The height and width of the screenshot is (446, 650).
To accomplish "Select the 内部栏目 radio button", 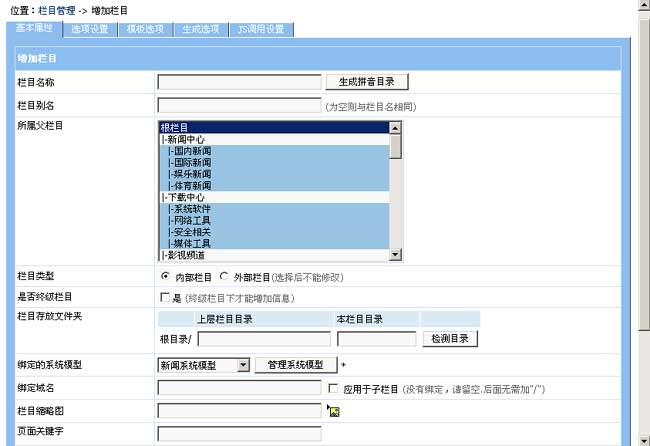I will [x=165, y=276].
